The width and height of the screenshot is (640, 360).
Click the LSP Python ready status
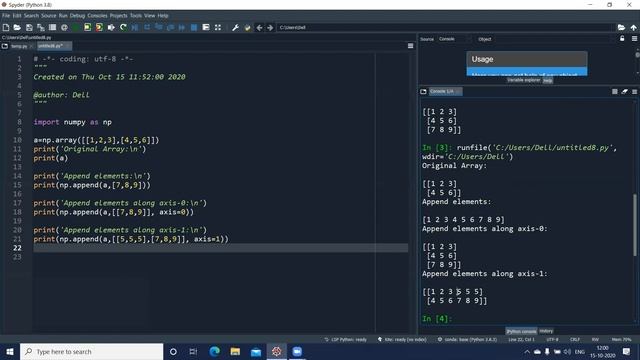pos(346,340)
